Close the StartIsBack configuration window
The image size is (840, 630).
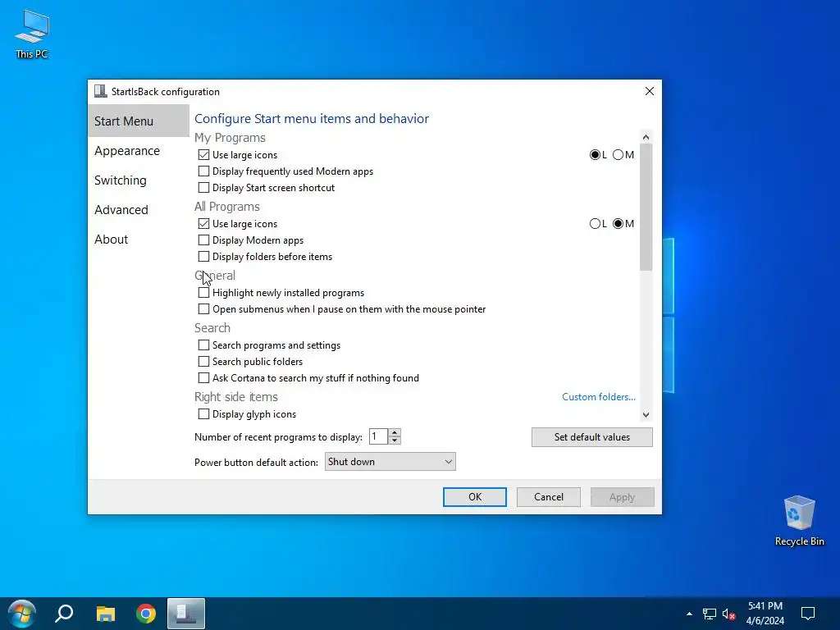(x=650, y=91)
